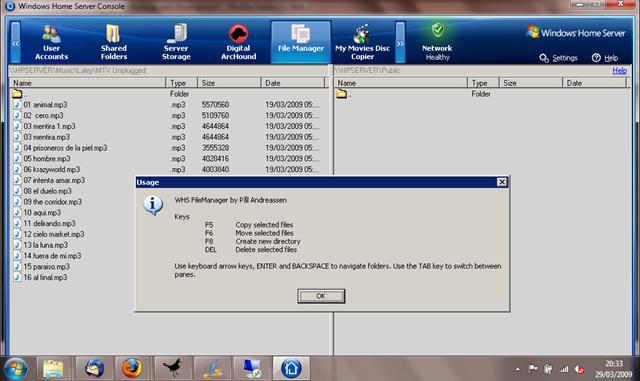This screenshot has height=381, width=640.
Task: Select the file 16 al final.mp3
Action: coord(45,277)
